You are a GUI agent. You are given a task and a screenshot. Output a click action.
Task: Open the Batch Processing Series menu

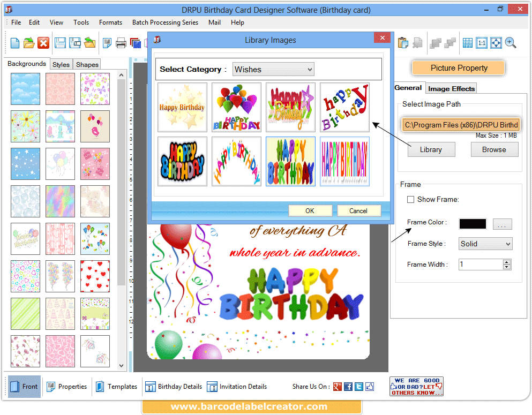[x=165, y=22]
